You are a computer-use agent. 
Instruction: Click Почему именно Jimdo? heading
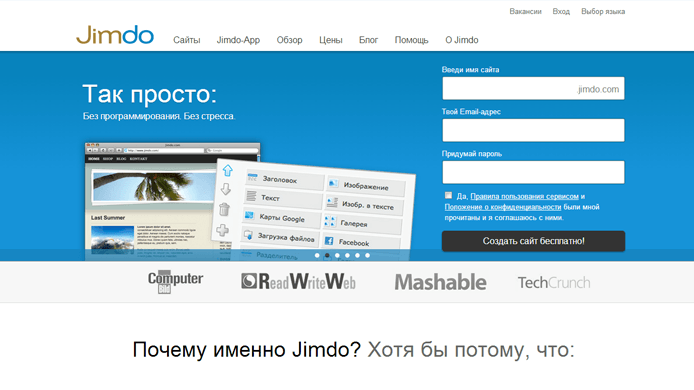247,350
